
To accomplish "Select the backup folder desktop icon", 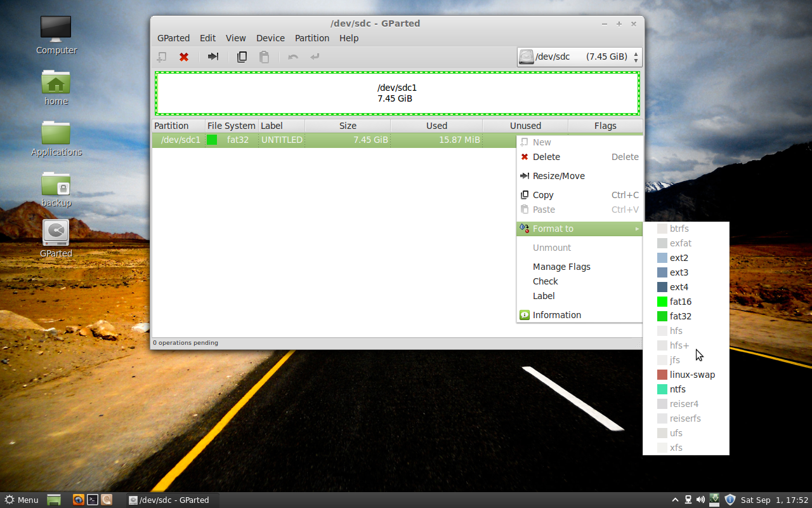I will click(56, 189).
